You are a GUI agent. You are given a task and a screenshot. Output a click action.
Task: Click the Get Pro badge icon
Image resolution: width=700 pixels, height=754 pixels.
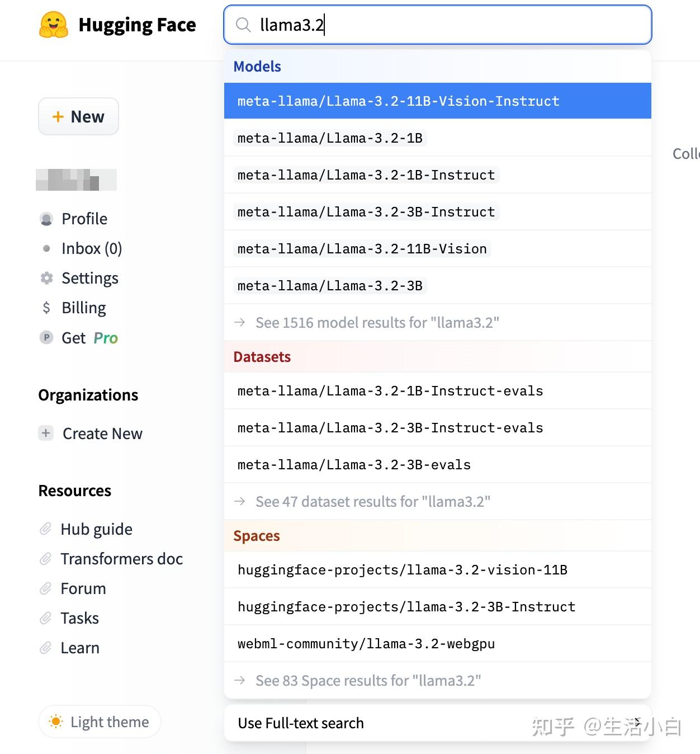tap(47, 337)
